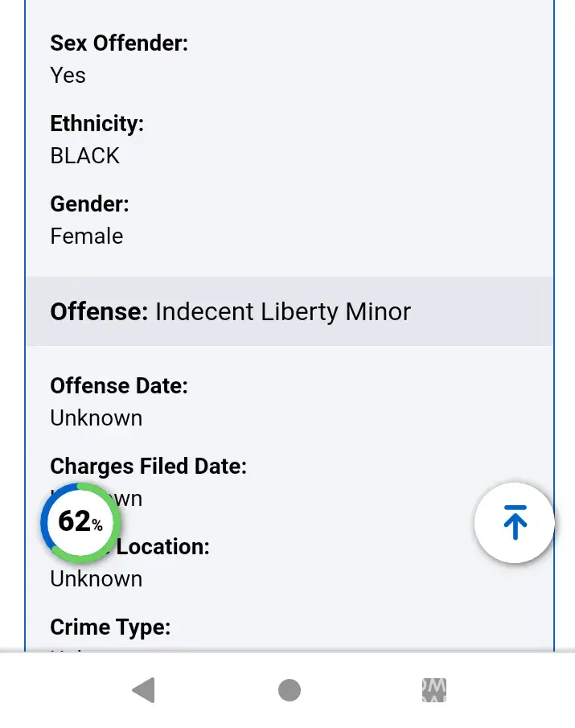The image size is (575, 728).
Task: Click the BLACK ethnicity value
Action: click(84, 156)
